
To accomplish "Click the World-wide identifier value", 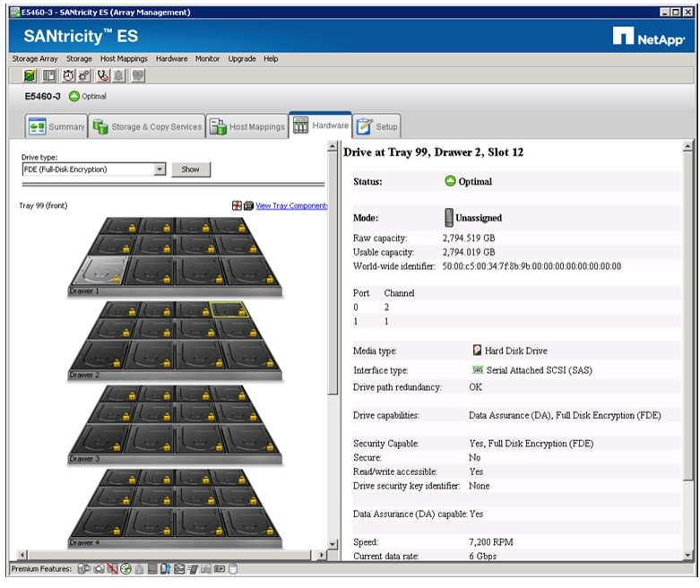I will tap(531, 266).
